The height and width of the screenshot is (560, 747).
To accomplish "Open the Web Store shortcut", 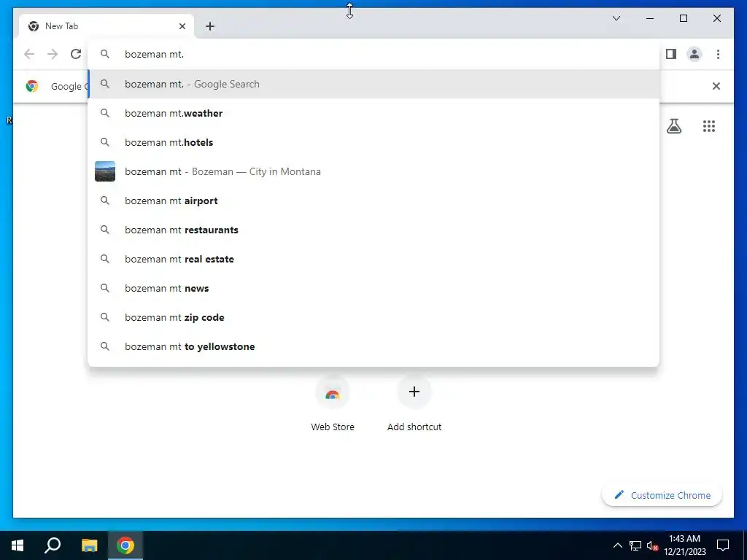I will coord(333,404).
